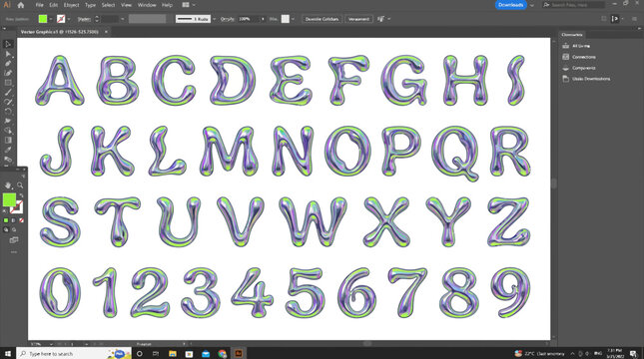
Task: Set paint type to solid Color
Action: point(6,220)
